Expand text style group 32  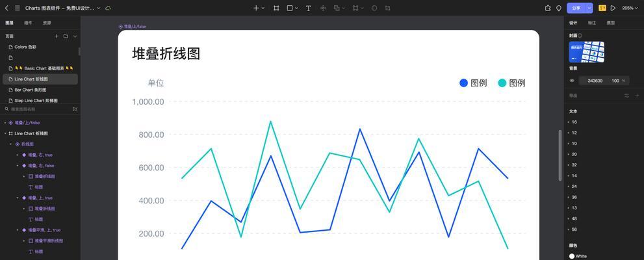(x=569, y=164)
